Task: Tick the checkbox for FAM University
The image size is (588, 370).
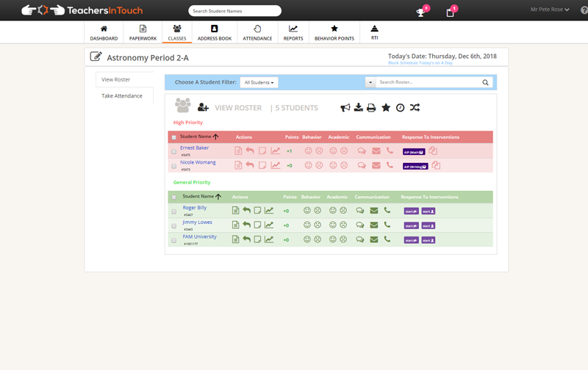Action: point(174,240)
